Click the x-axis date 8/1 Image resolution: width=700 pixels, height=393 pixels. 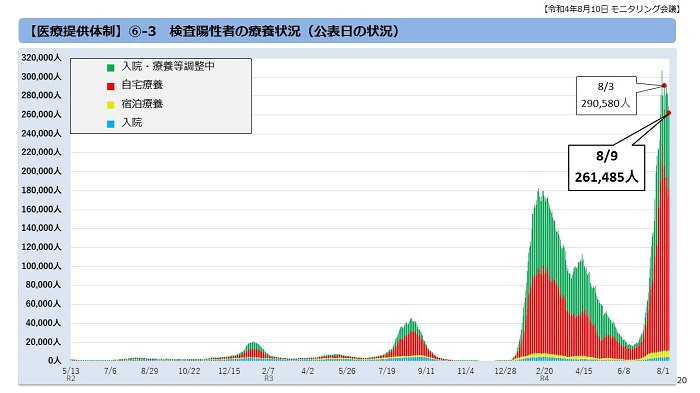pos(663,371)
